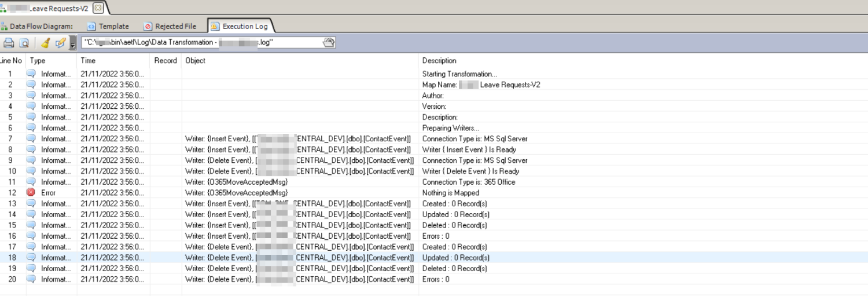
Task: Switch to the Rejected File tab
Action: [170, 26]
